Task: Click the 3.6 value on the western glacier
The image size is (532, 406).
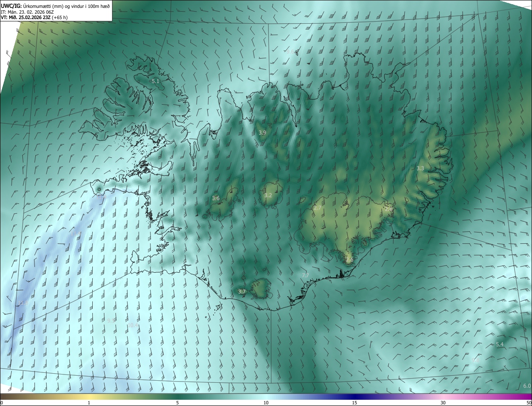Action: (216, 198)
